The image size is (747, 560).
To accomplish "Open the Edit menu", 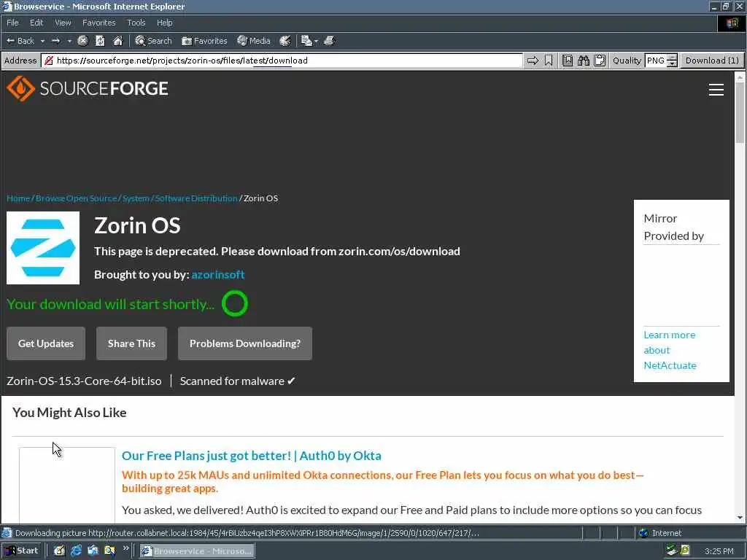I will tap(36, 23).
